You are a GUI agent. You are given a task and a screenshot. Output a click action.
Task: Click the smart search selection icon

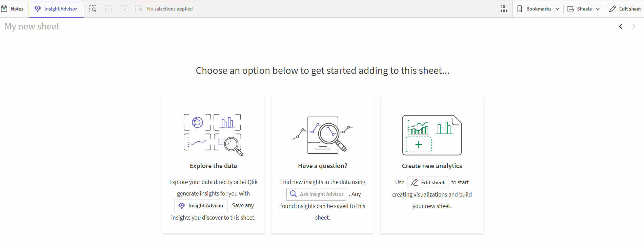[93, 9]
